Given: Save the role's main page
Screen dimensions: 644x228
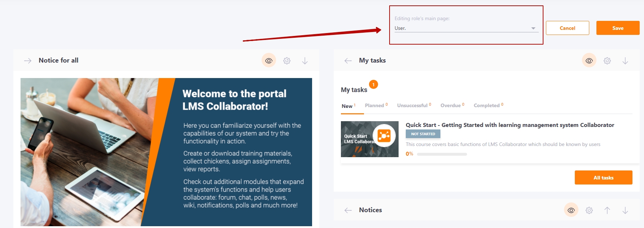Looking at the screenshot, I should (x=618, y=28).
